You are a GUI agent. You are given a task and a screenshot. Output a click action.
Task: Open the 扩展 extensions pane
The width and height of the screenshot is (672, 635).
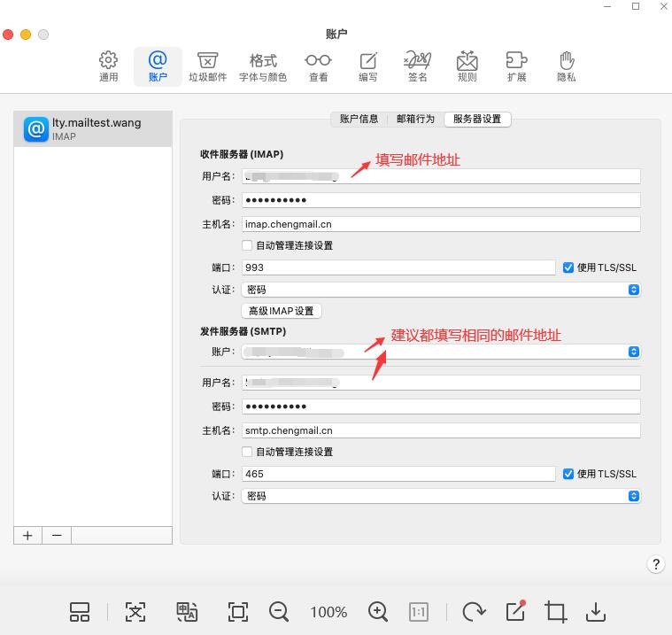tap(516, 67)
